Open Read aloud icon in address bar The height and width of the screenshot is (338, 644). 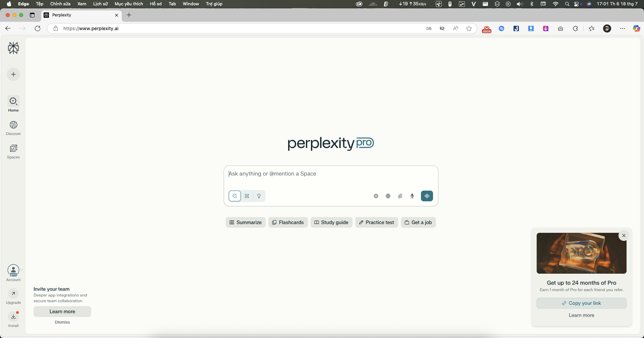[455, 28]
